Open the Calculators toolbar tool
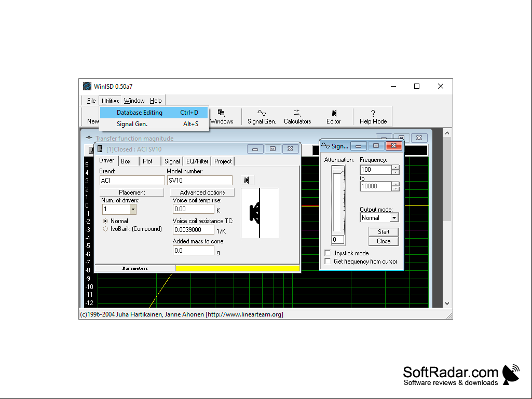This screenshot has height=399, width=532. click(x=297, y=117)
